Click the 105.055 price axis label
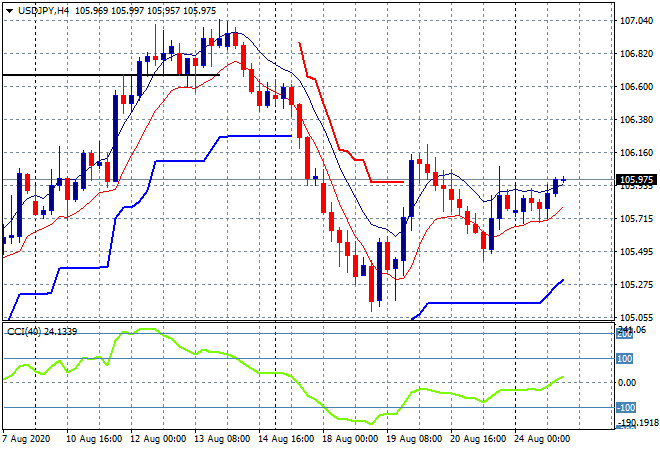The image size is (660, 450). (x=636, y=317)
